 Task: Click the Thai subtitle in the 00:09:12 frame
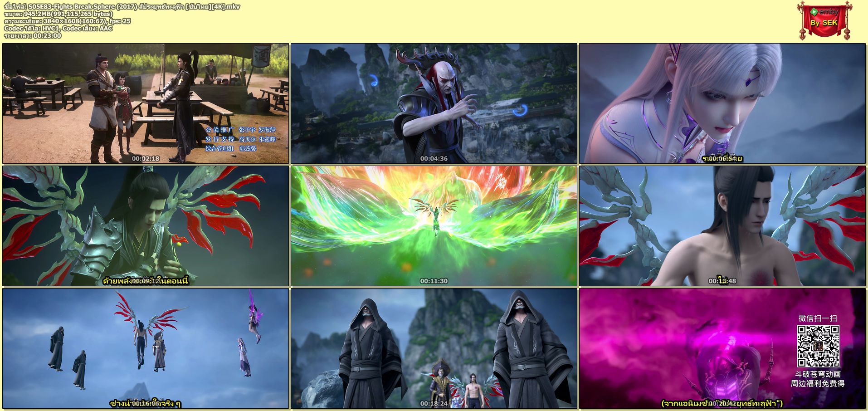point(146,281)
